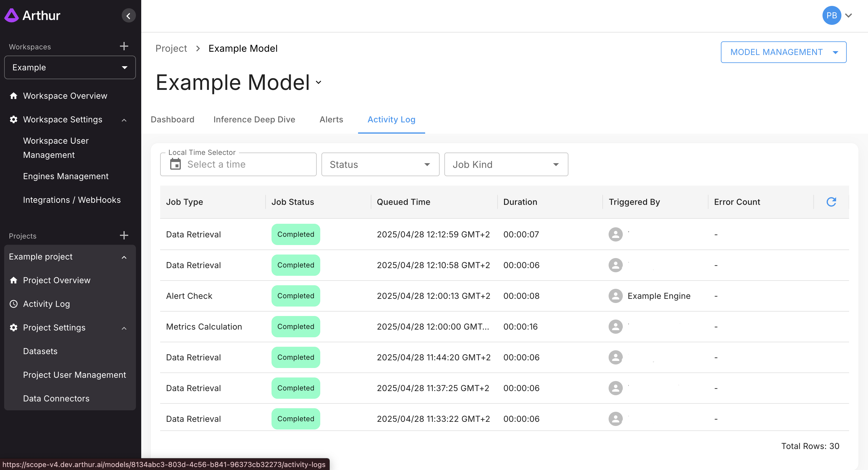Collapse the Example project section
The width and height of the screenshot is (868, 470).
pyautogui.click(x=124, y=257)
